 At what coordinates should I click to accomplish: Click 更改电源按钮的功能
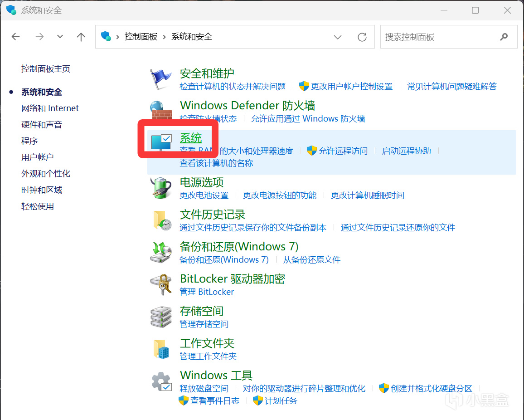click(x=280, y=195)
